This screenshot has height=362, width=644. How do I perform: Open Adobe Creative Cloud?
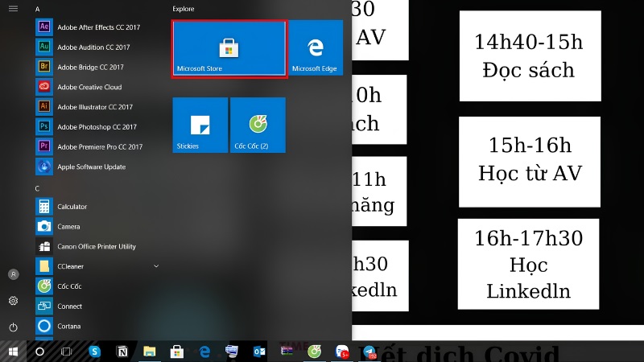click(97, 87)
